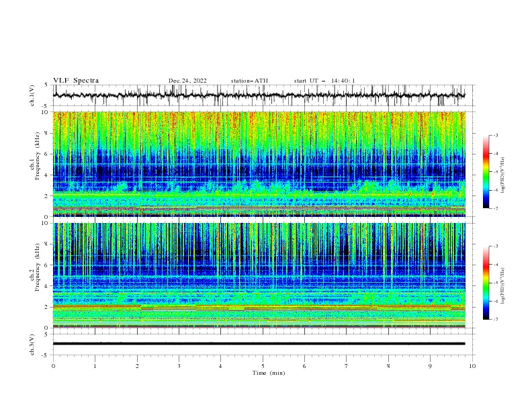Click the "ch.1(V)" waveform axis label
Screen dimensions: 532x411
[x=32, y=95]
